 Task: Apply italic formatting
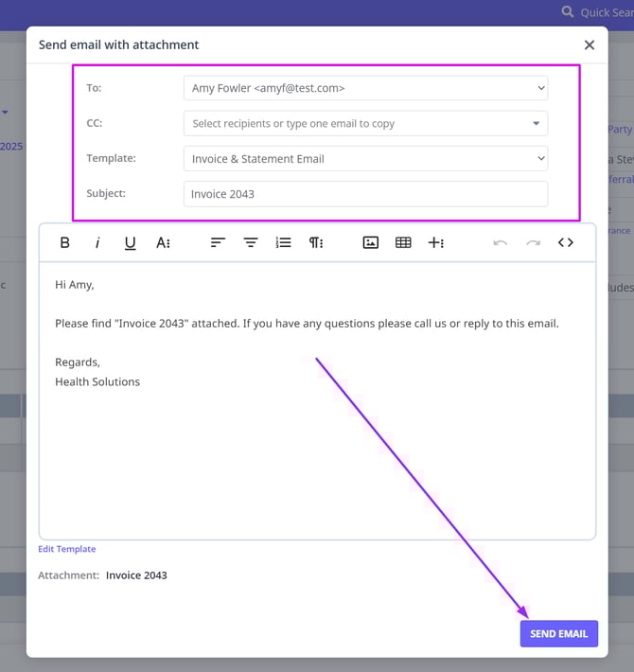tap(97, 242)
